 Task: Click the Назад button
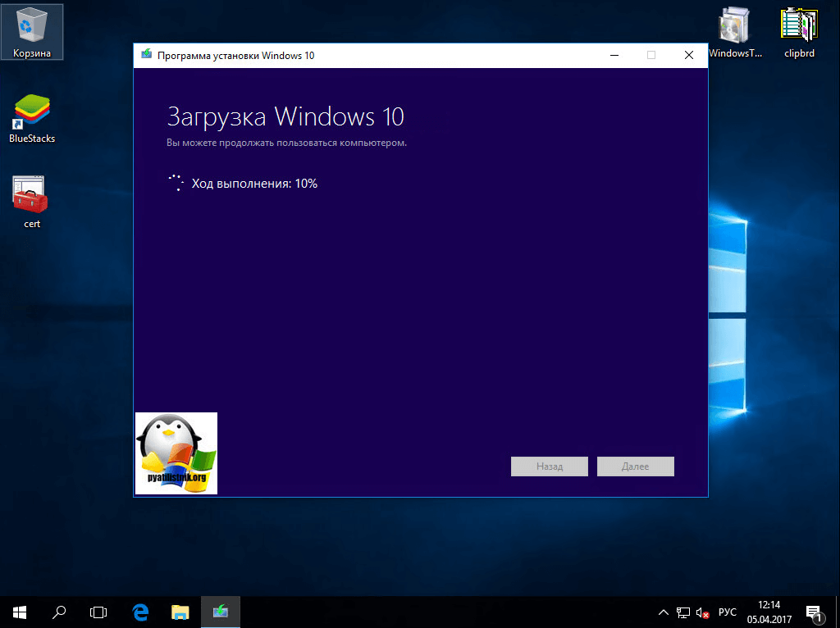[x=549, y=466]
